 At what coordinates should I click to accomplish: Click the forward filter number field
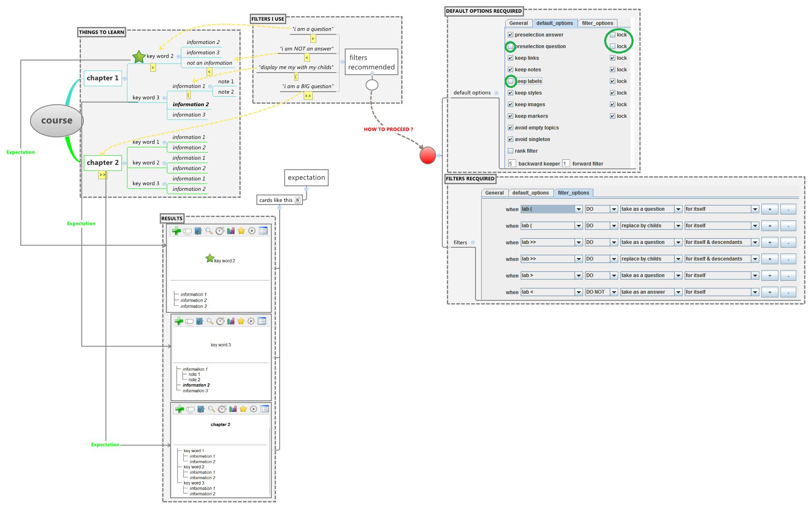pos(566,163)
